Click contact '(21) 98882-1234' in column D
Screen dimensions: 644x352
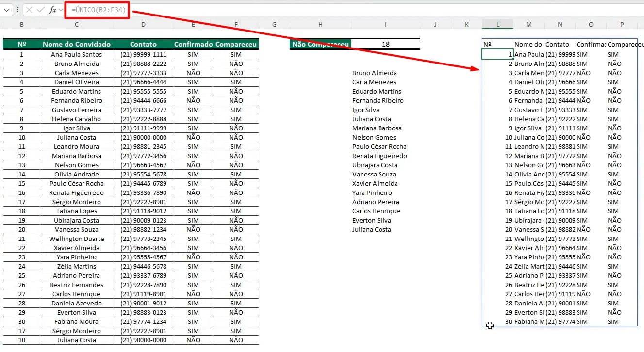(143, 230)
